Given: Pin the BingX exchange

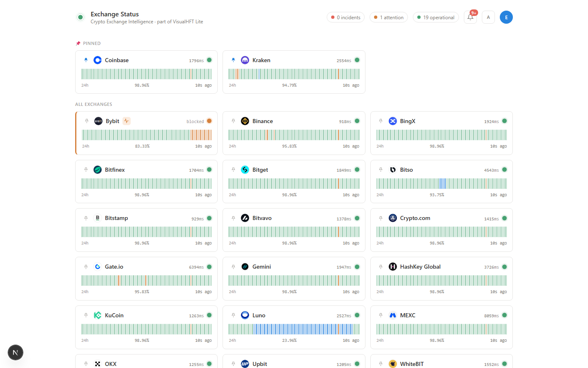Looking at the screenshot, I should tap(381, 121).
